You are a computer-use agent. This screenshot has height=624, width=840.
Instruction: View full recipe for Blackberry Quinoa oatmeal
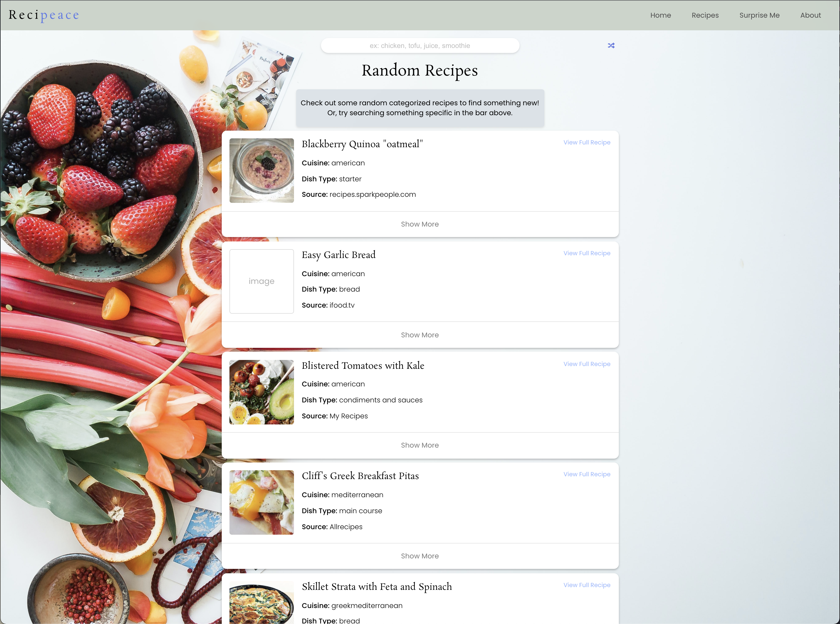tap(587, 142)
